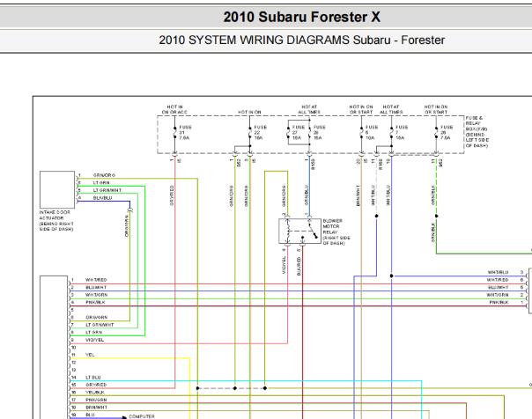Click the Fuse 27 15A label
Screen dimensions: 532x419
[299, 133]
